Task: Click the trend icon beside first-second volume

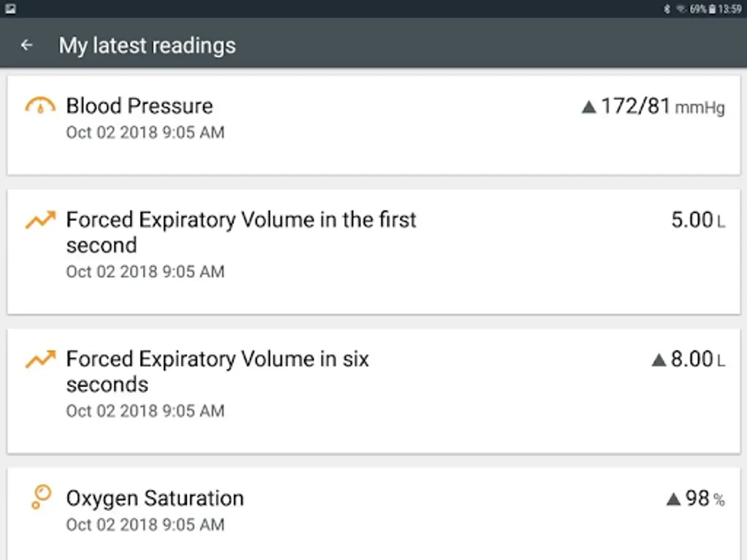Action: pos(40,220)
